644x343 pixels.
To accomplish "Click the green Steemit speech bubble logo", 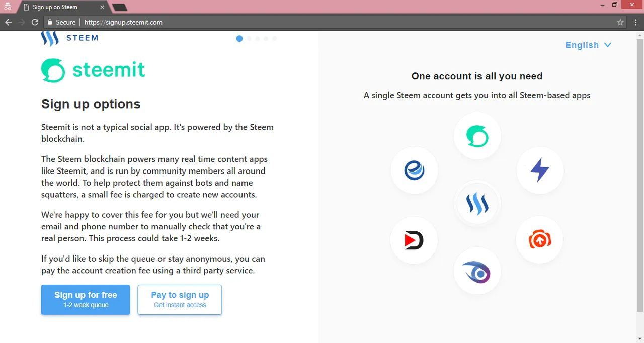I will click(53, 70).
